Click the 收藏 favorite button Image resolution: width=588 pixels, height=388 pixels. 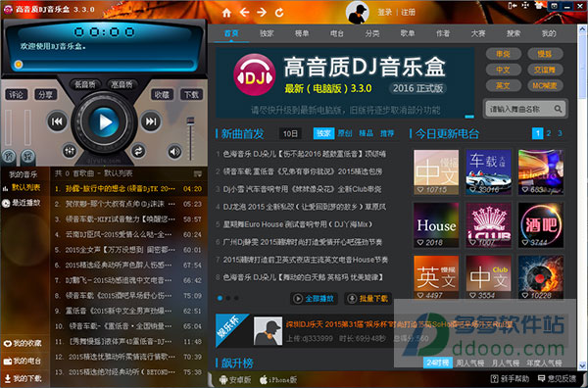[162, 95]
